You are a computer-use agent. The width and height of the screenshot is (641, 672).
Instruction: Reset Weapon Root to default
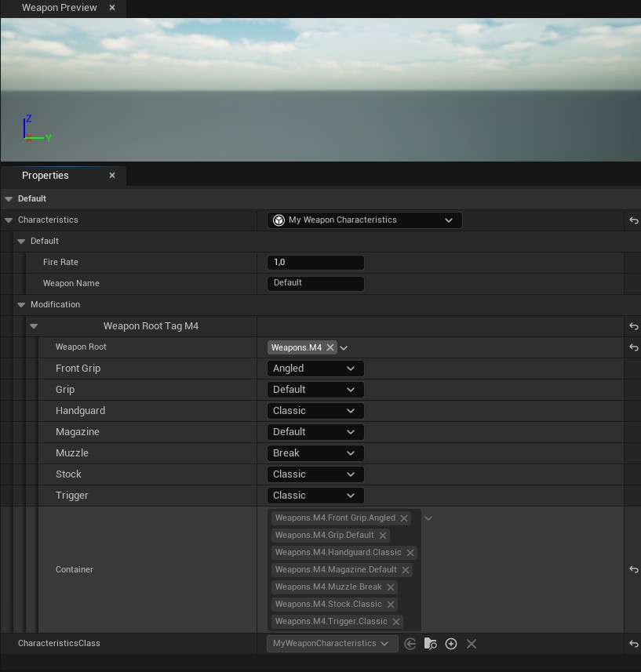[634, 347]
